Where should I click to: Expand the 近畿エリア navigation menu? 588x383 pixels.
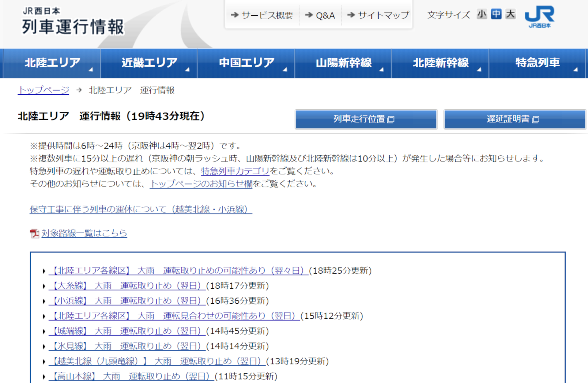pos(149,63)
